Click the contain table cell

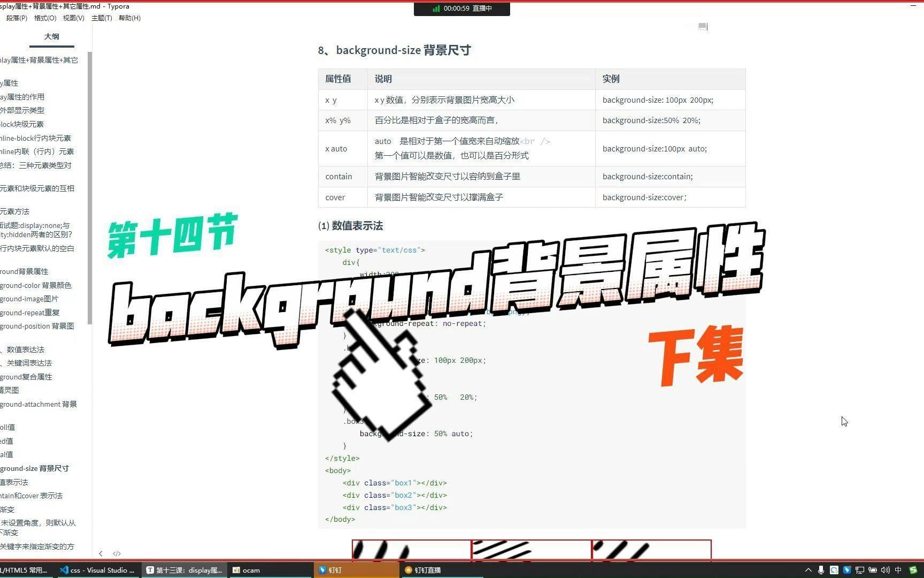click(x=343, y=177)
